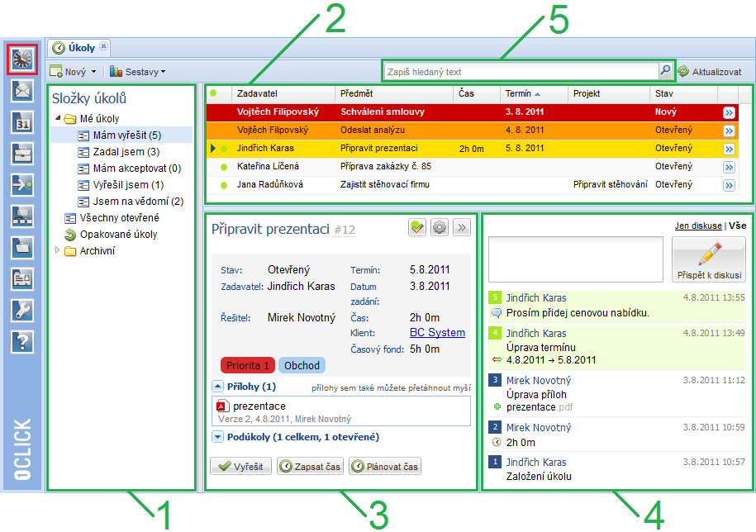Open the calendar icon in sidebar

tap(22, 121)
